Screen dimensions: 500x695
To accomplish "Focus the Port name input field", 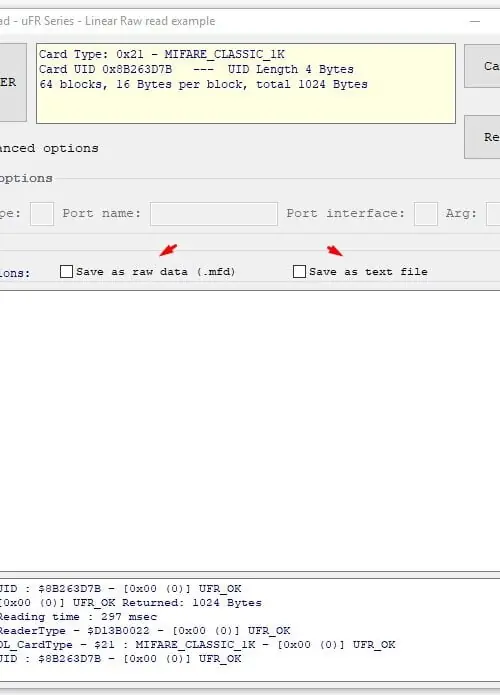I will coord(214,214).
